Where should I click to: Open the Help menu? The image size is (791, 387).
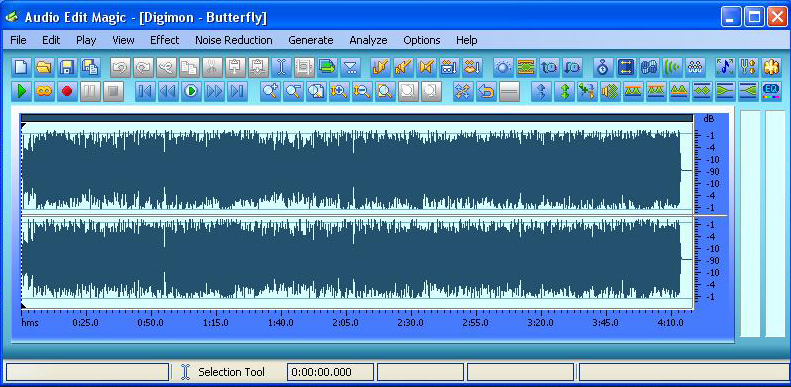(467, 40)
